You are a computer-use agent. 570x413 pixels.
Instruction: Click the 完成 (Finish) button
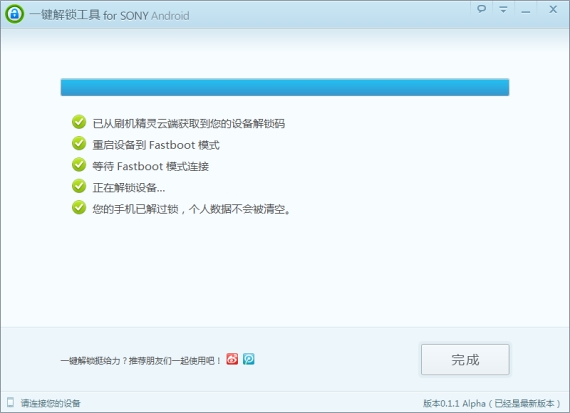coord(465,359)
